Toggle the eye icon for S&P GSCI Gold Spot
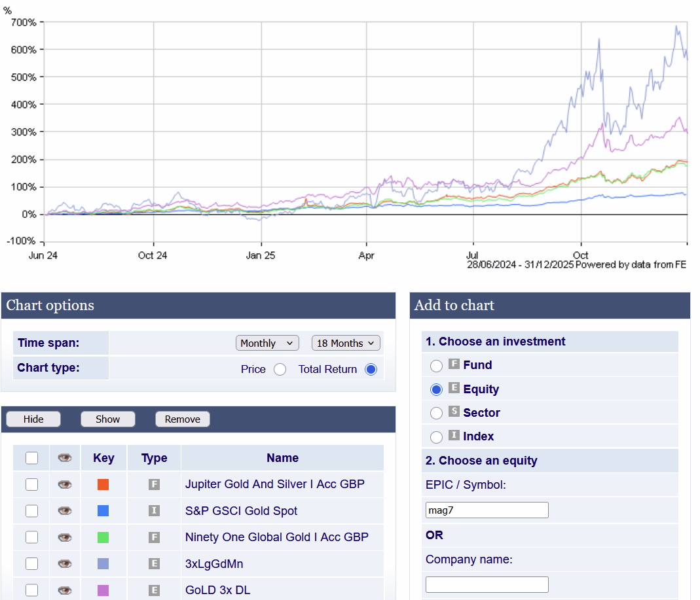The image size is (700, 600). click(x=64, y=511)
